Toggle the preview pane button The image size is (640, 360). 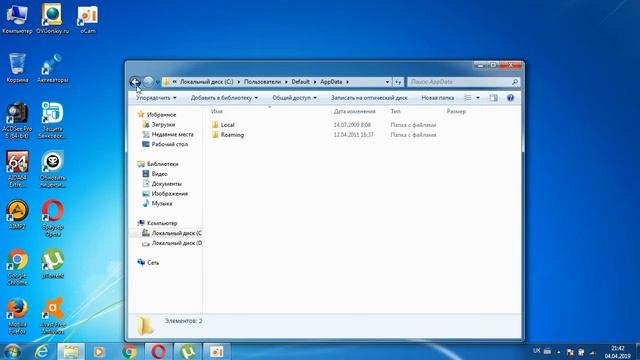493,98
